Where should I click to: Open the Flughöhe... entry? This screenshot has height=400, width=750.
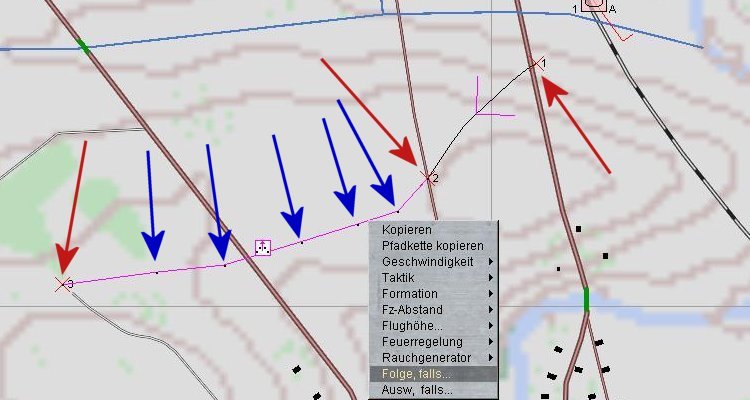coord(433,325)
